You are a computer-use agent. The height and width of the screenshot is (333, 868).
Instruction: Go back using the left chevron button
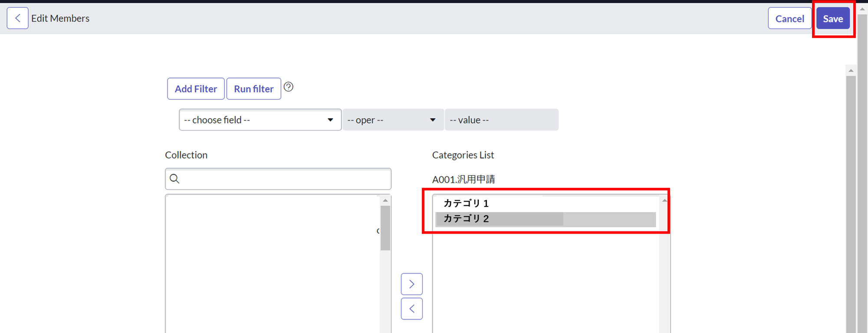coord(17,18)
